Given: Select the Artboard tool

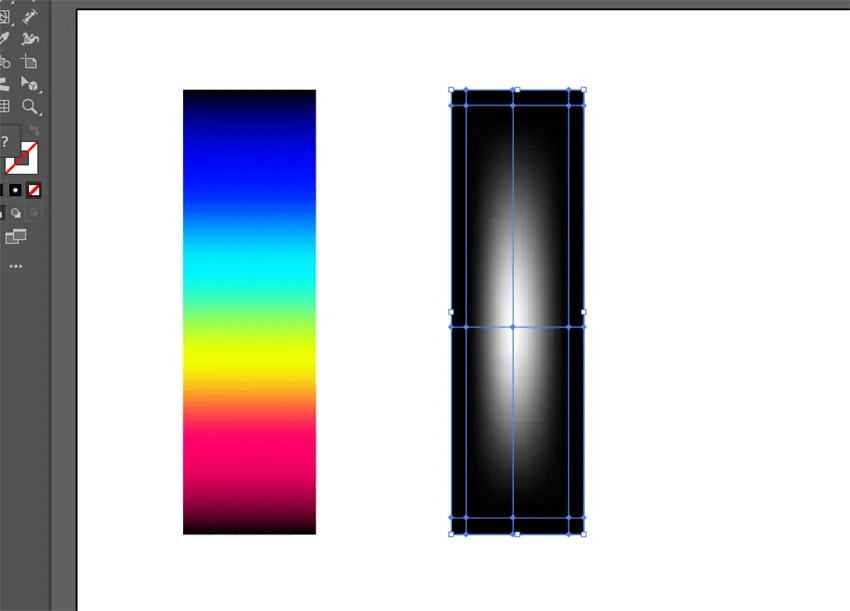Looking at the screenshot, I should point(30,62).
